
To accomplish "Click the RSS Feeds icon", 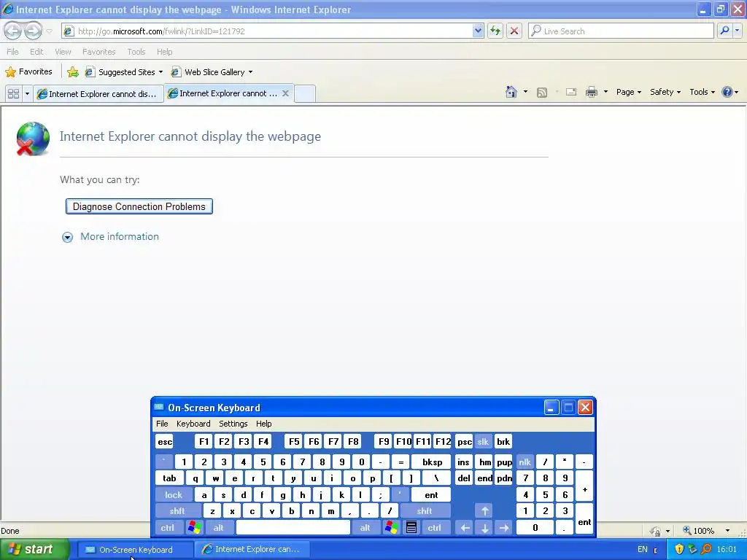I will tap(542, 93).
